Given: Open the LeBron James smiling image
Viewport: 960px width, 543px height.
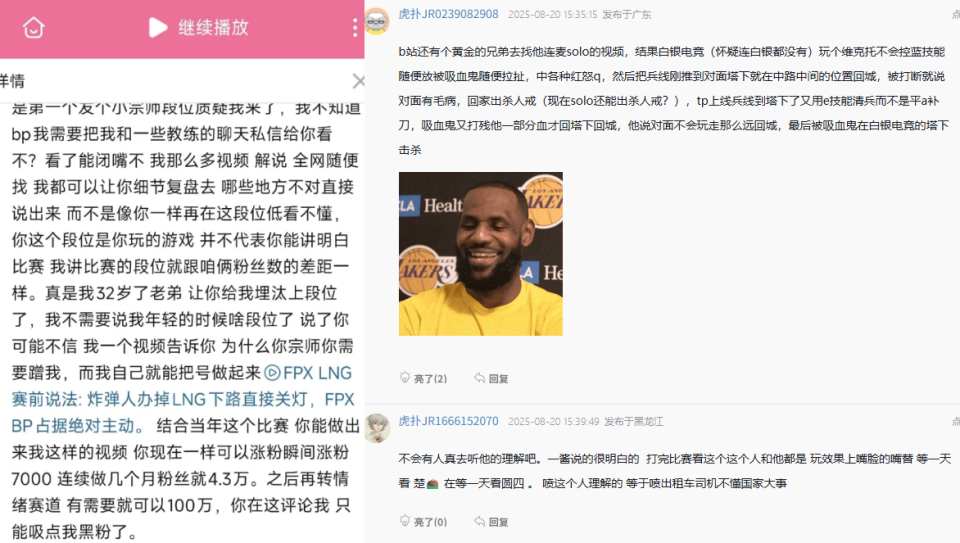Looking at the screenshot, I should [481, 253].
